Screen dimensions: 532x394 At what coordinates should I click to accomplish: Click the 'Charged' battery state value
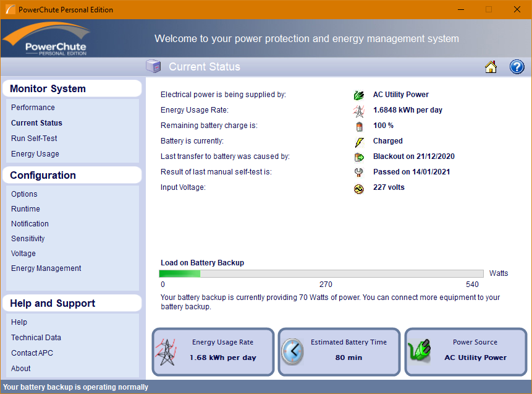pyautogui.click(x=388, y=141)
